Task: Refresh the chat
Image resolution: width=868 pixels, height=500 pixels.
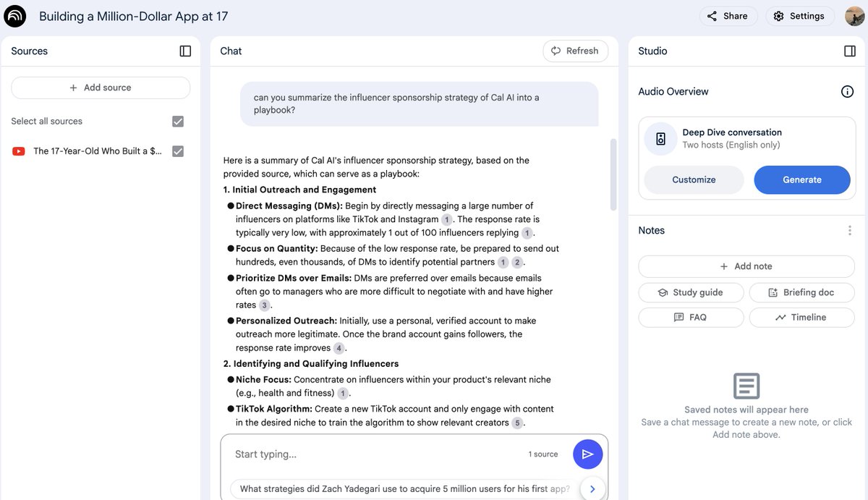Action: click(575, 51)
